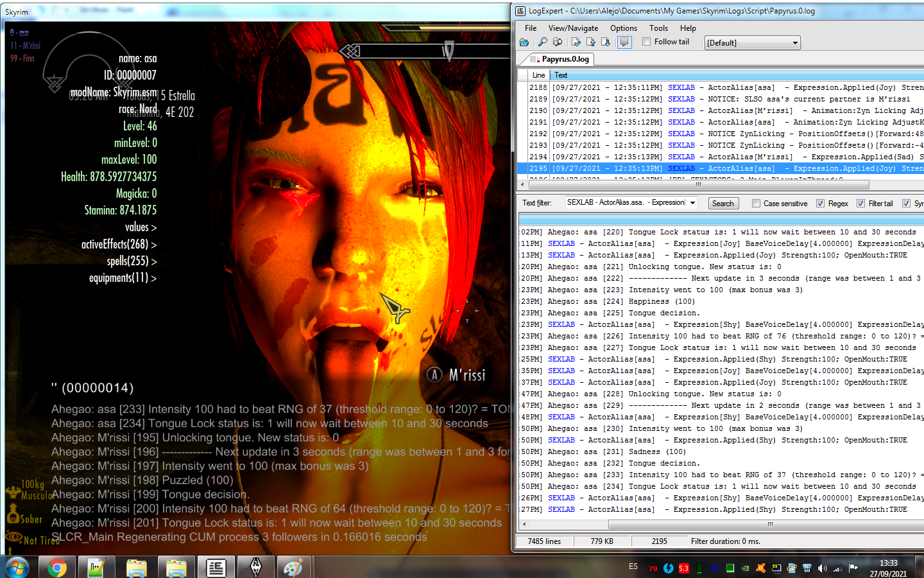Toggle the bubble/tooltip view icon in toolbar
Image resolution: width=924 pixels, height=578 pixels.
(624, 42)
